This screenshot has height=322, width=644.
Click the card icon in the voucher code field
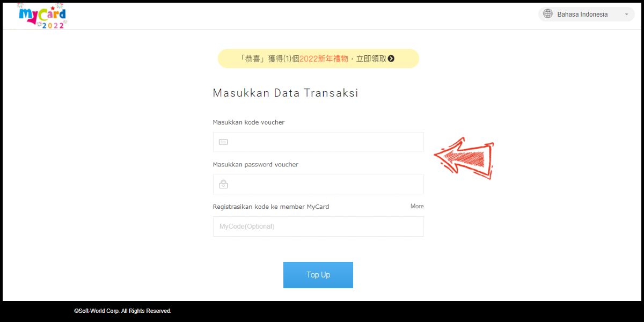point(223,142)
